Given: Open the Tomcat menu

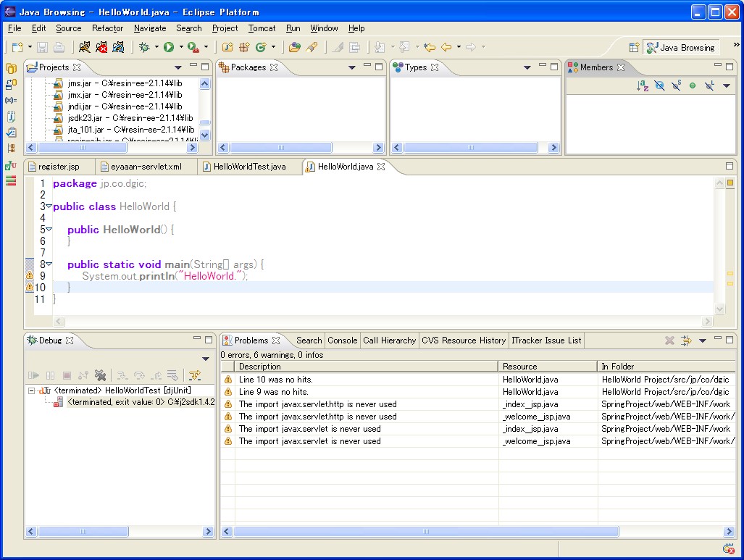Looking at the screenshot, I should click(262, 28).
